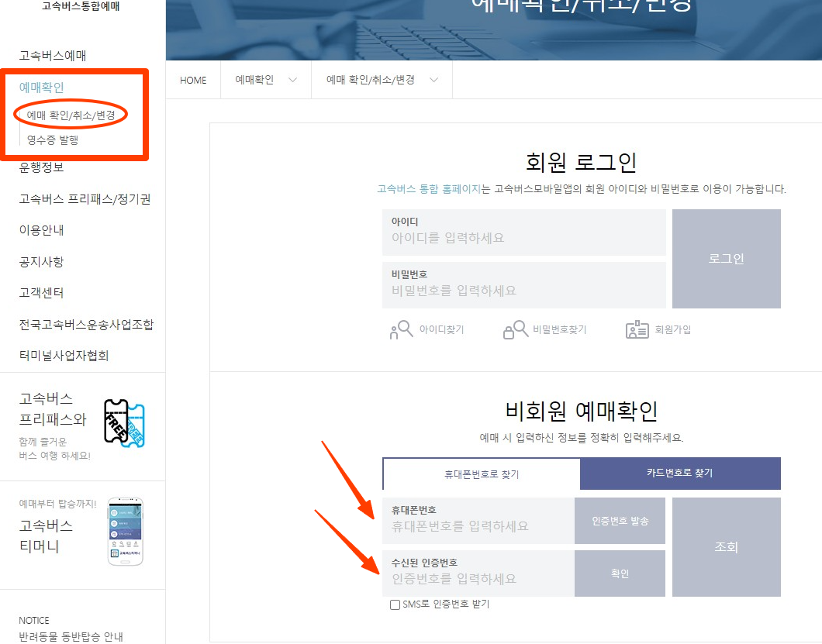The height and width of the screenshot is (644, 822).
Task: Expand the 예매 확인/취소/변경 breadcrumb arrow
Action: click(x=433, y=80)
